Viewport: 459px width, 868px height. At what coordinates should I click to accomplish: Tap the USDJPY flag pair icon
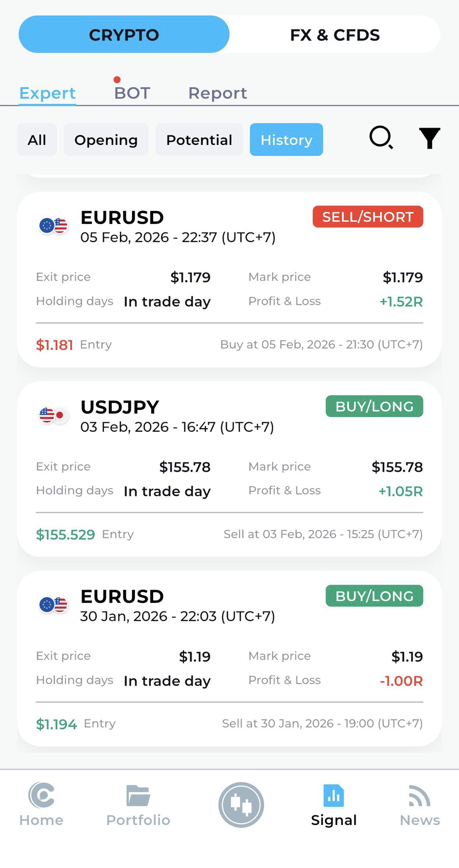54,416
